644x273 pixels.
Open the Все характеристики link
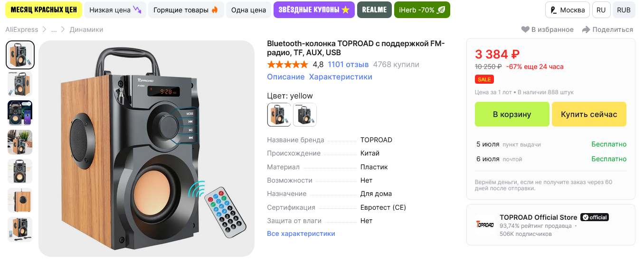click(x=301, y=234)
